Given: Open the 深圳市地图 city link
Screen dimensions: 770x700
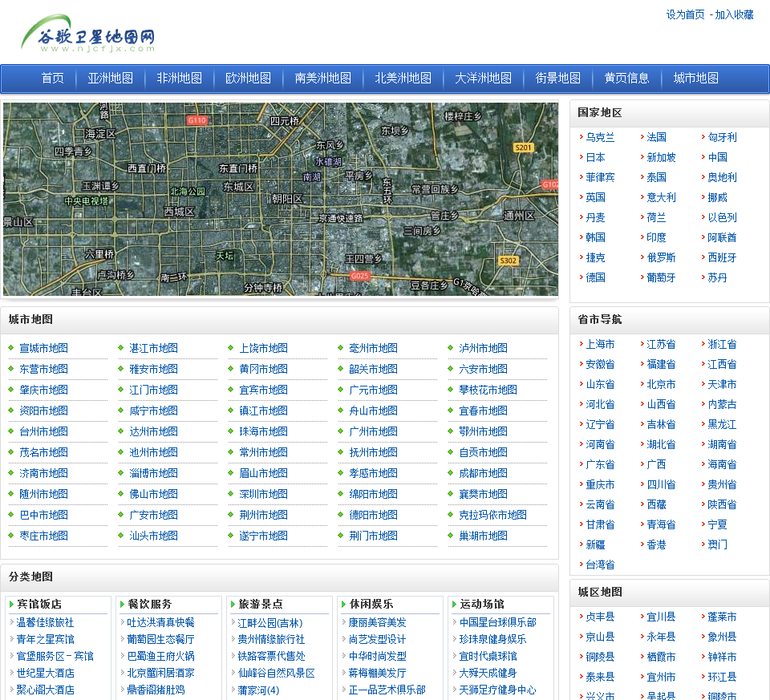Looking at the screenshot, I should [x=263, y=494].
